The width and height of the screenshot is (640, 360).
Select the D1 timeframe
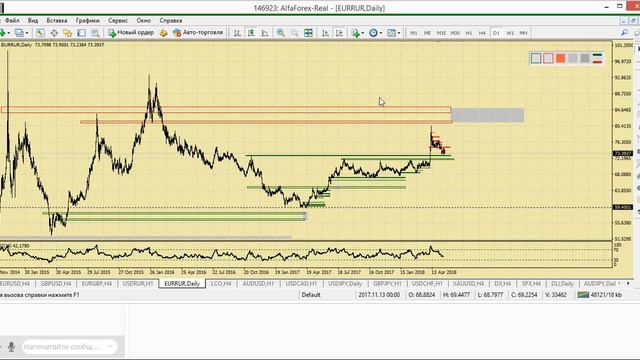(496, 33)
